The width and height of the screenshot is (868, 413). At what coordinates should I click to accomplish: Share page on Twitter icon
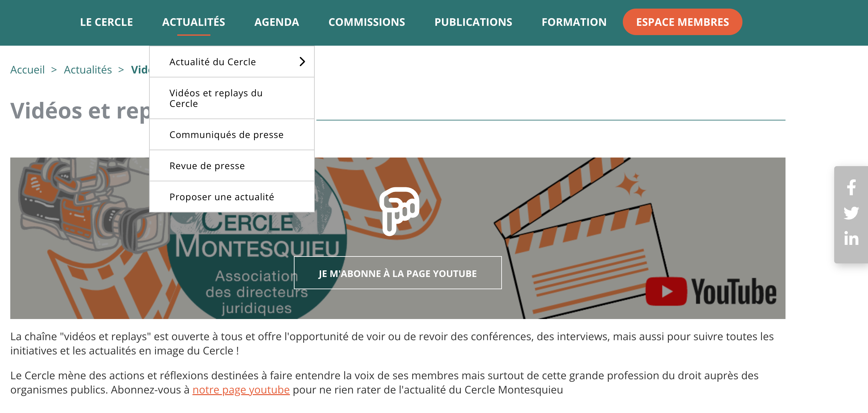tap(851, 213)
